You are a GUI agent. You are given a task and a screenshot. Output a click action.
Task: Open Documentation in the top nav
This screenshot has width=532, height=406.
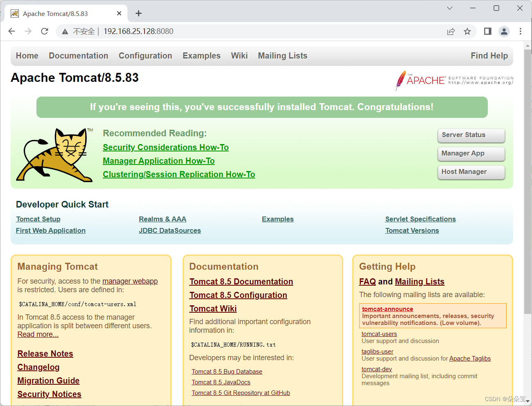click(x=79, y=56)
